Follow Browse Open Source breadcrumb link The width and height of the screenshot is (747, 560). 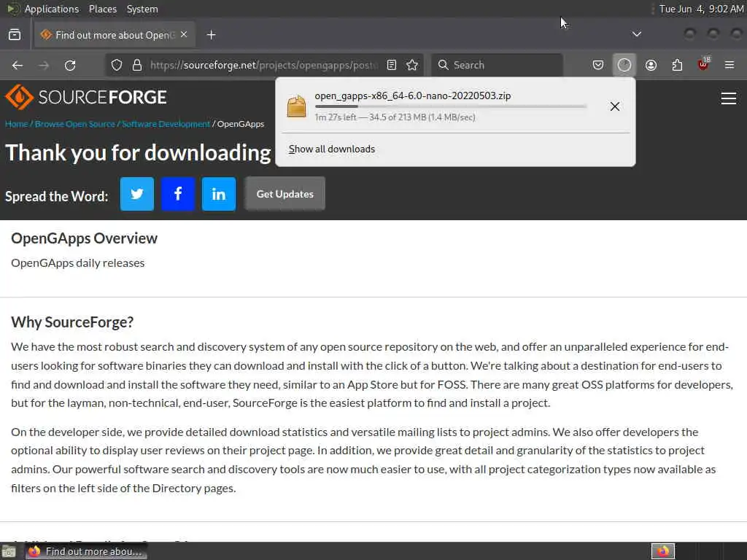point(75,124)
